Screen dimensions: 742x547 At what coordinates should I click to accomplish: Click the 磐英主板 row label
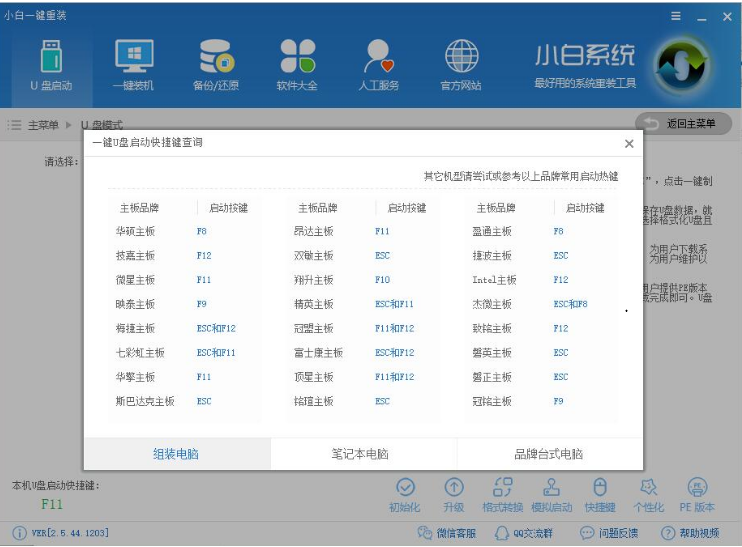point(492,353)
